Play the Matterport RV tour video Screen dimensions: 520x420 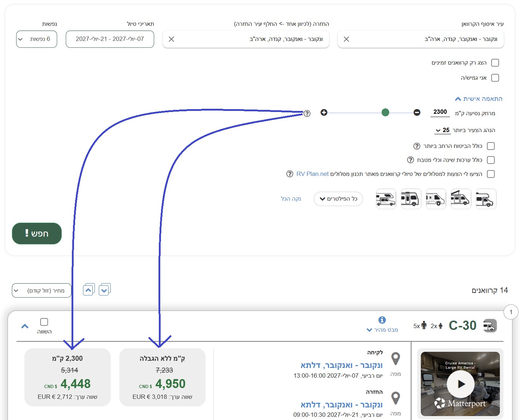tap(461, 384)
